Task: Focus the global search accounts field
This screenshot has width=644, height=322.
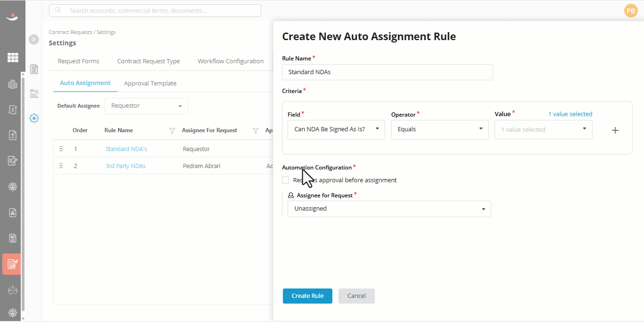Action: 155,10
